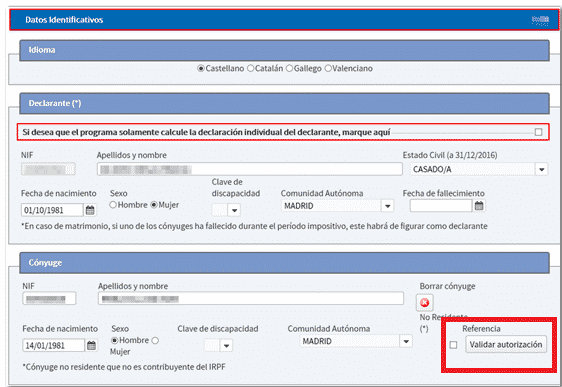The height and width of the screenshot is (387, 562).
Task: Check individual declaration only checkbox
Action: [538, 132]
